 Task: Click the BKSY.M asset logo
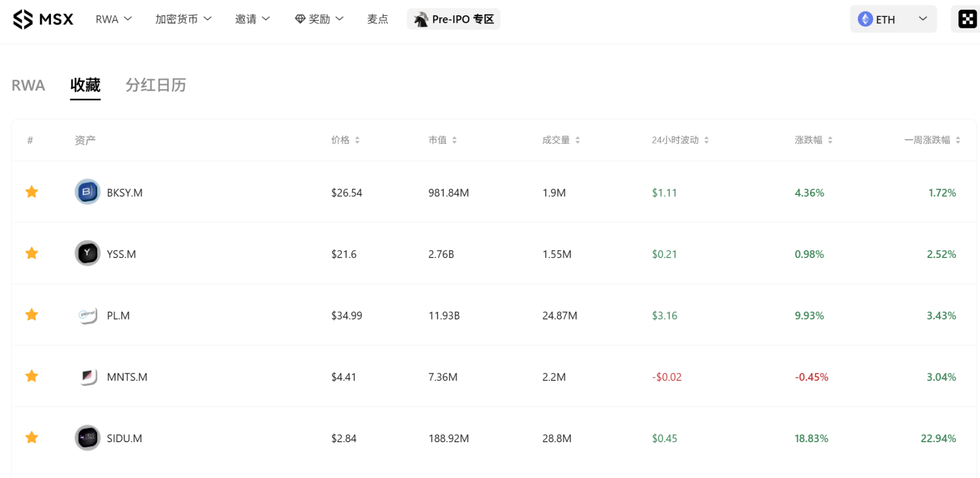point(87,192)
